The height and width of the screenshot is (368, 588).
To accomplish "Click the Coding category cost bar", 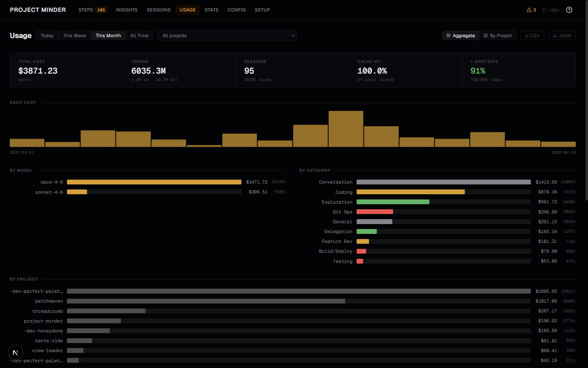I will click(410, 192).
